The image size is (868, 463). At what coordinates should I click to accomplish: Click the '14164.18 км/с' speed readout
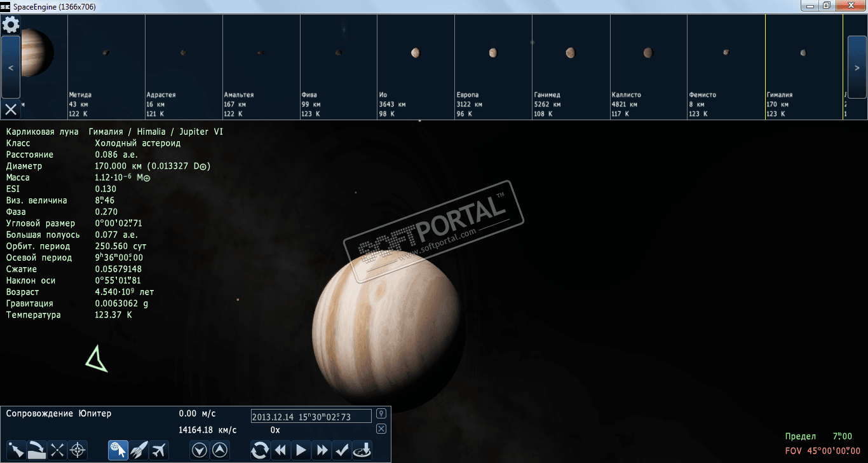click(208, 430)
